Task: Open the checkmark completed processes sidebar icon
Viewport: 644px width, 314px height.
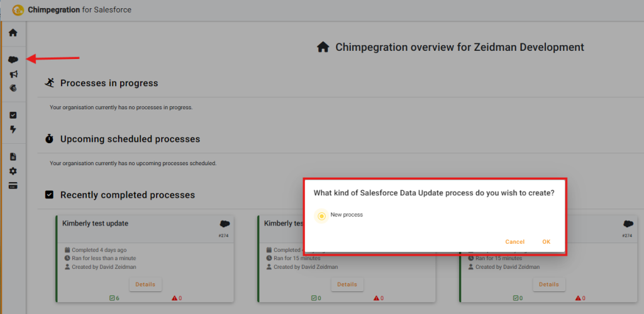Action: (13, 116)
